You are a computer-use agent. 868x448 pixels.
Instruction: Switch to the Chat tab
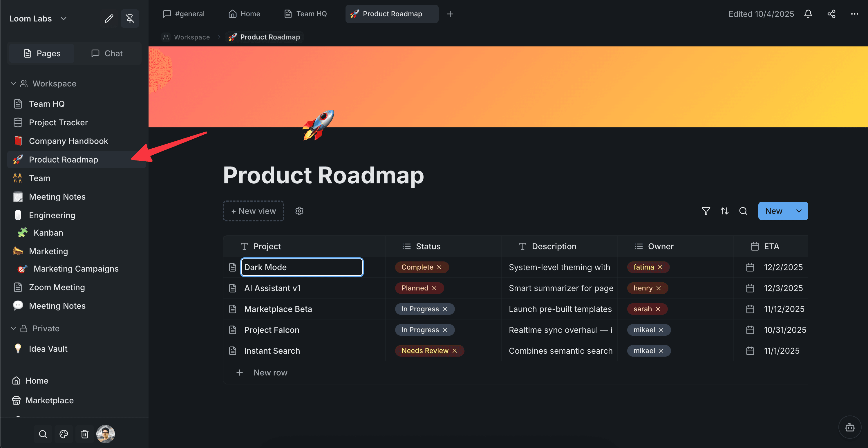click(x=107, y=53)
